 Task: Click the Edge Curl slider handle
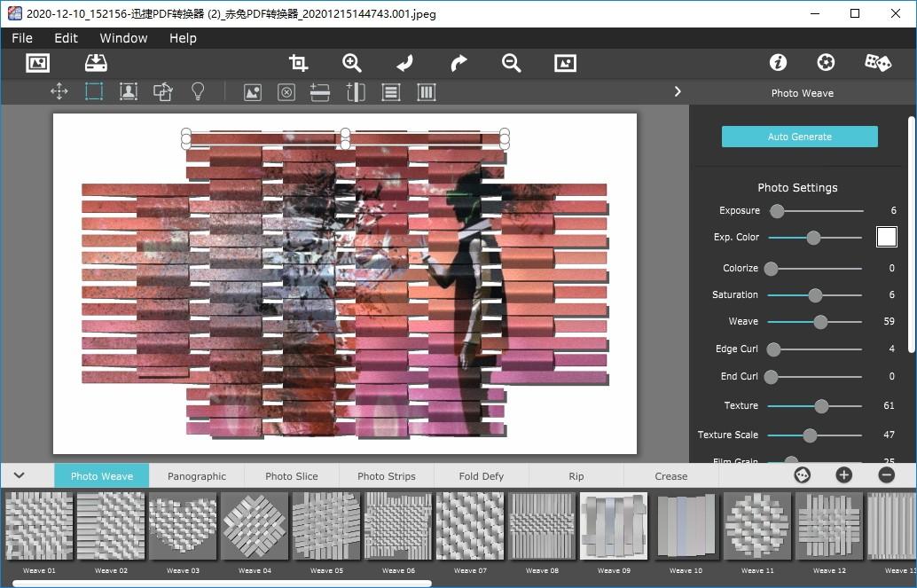[773, 349]
